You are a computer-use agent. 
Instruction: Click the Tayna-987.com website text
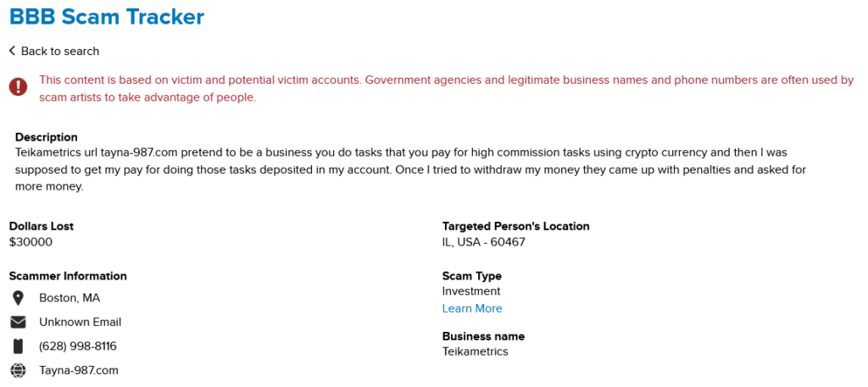(x=79, y=370)
